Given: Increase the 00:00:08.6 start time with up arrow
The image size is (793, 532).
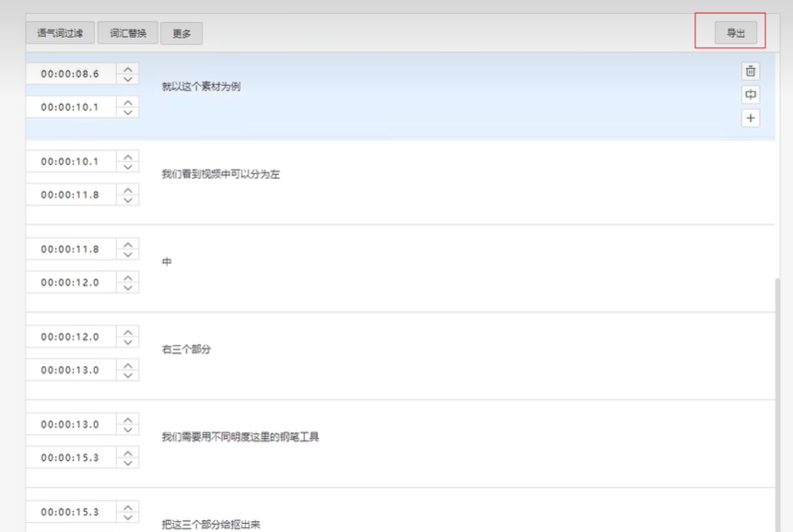Looking at the screenshot, I should [x=128, y=69].
